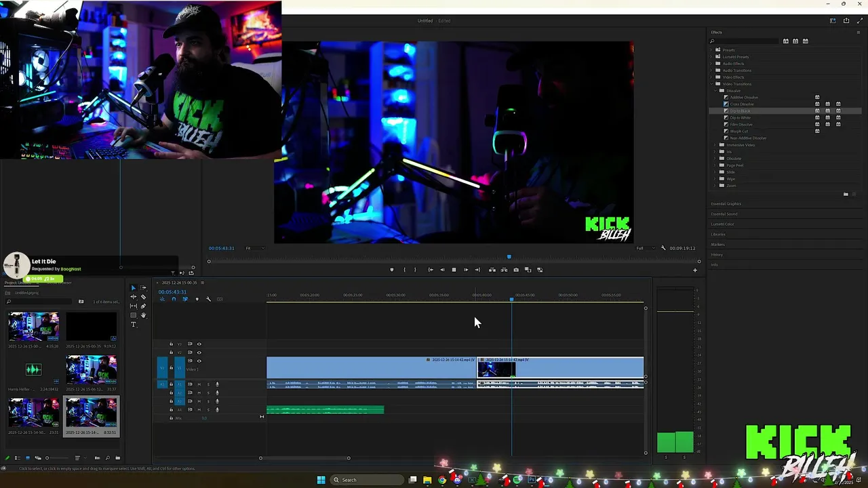This screenshot has height=488, width=868.
Task: Open the Program Monitor button editor plus
Action: (694, 270)
